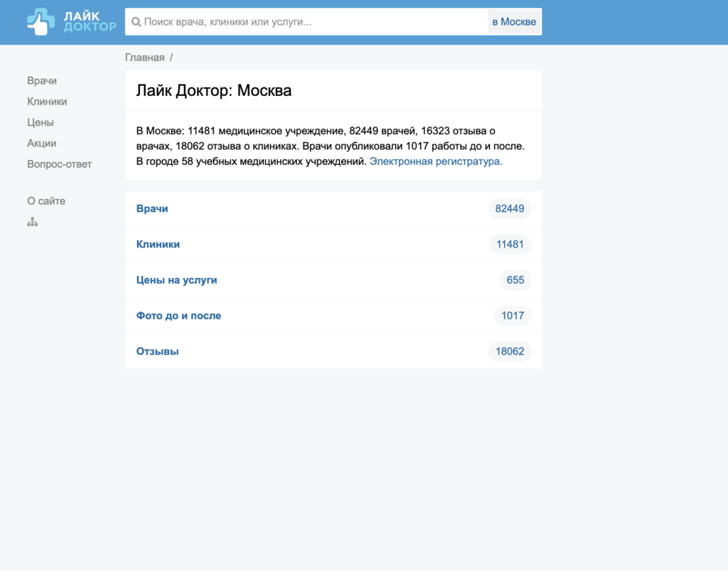Open 'Цены на услуги' list link
The height and width of the screenshot is (571, 728).
(176, 280)
